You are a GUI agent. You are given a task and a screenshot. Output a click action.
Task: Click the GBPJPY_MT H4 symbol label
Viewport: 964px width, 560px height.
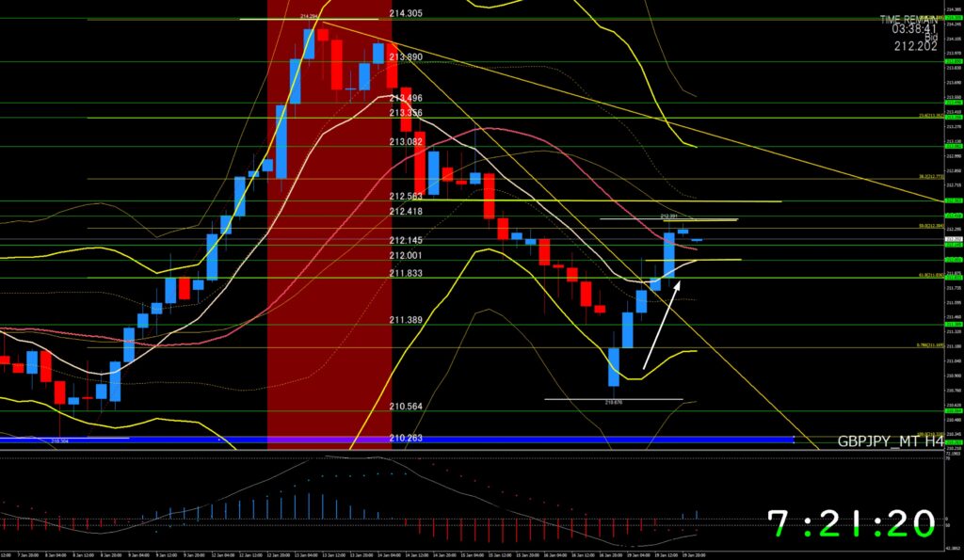point(890,440)
